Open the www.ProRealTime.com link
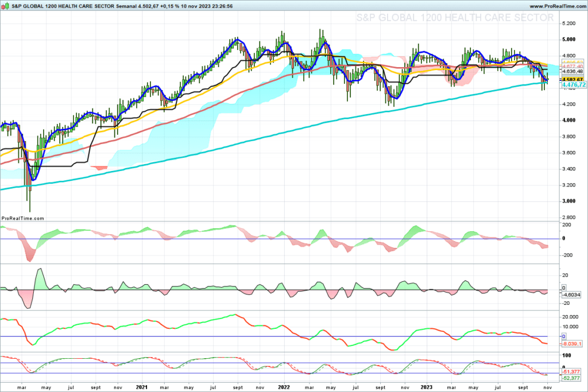This screenshot has width=588, height=392. point(557,6)
